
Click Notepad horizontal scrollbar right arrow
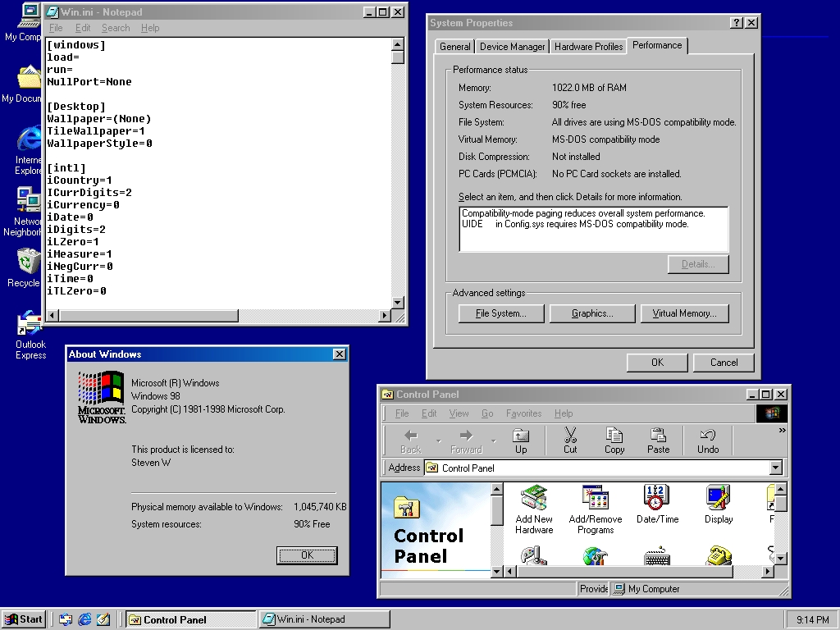tap(384, 316)
